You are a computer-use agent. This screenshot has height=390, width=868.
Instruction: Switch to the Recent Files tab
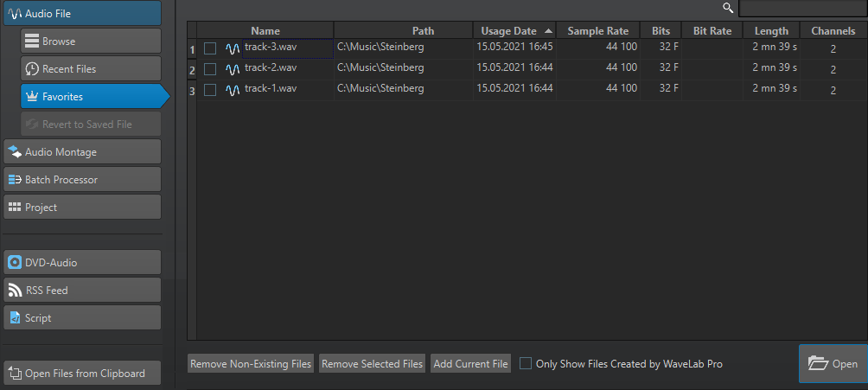pos(91,69)
